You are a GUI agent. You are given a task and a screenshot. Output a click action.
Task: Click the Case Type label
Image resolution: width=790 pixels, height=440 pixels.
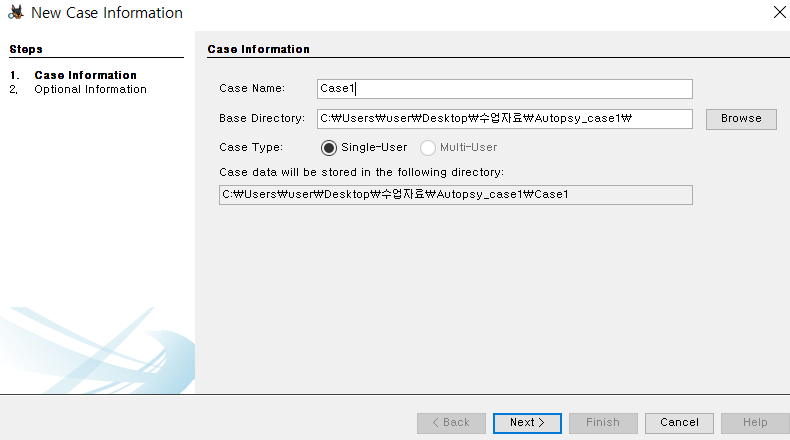coord(251,147)
